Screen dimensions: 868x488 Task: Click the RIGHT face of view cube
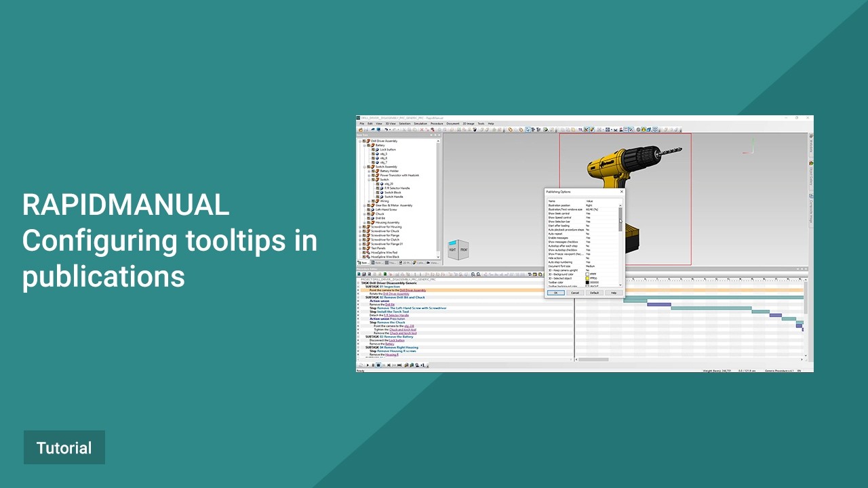pos(452,249)
